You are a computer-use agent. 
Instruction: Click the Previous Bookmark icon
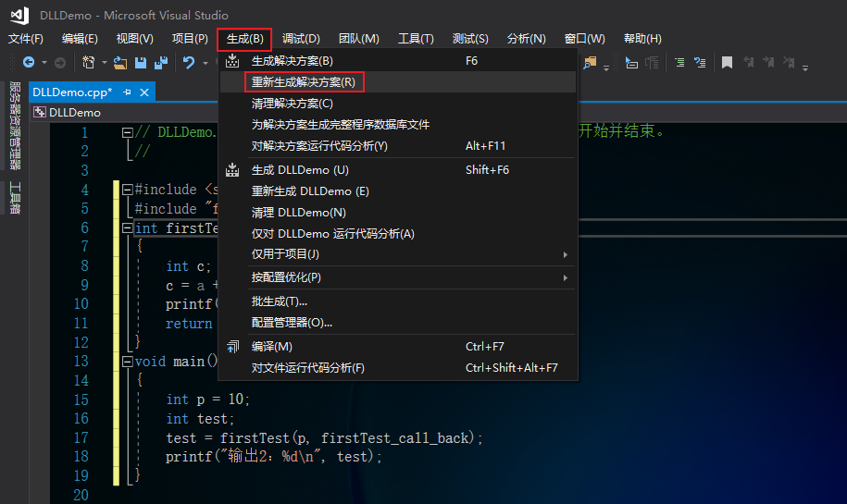coord(748,63)
